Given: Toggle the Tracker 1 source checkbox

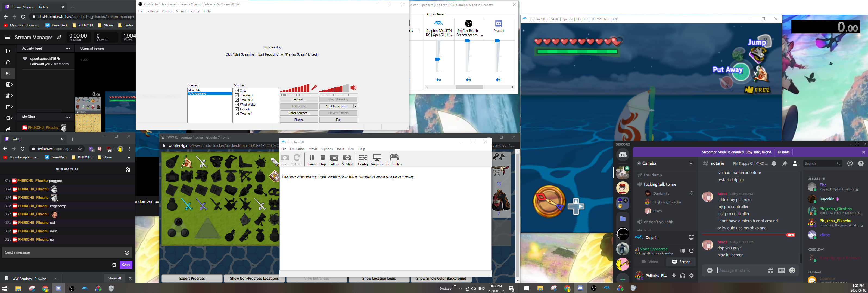Looking at the screenshot, I should [x=237, y=114].
